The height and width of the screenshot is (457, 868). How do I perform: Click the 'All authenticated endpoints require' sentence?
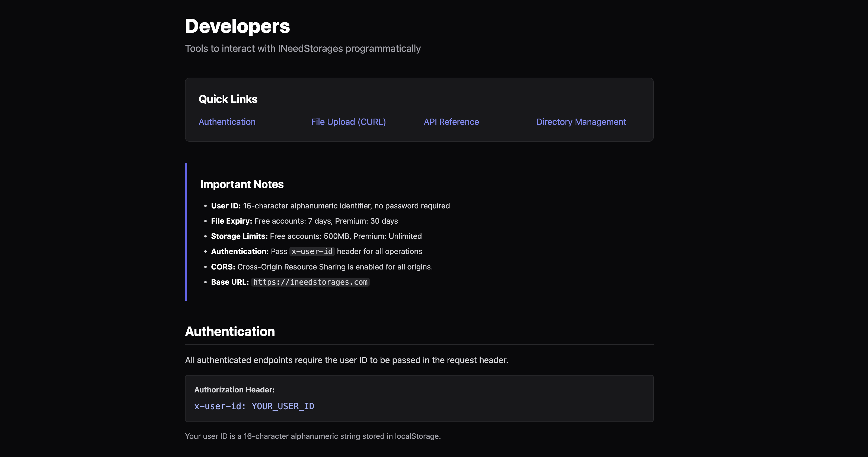pos(346,360)
